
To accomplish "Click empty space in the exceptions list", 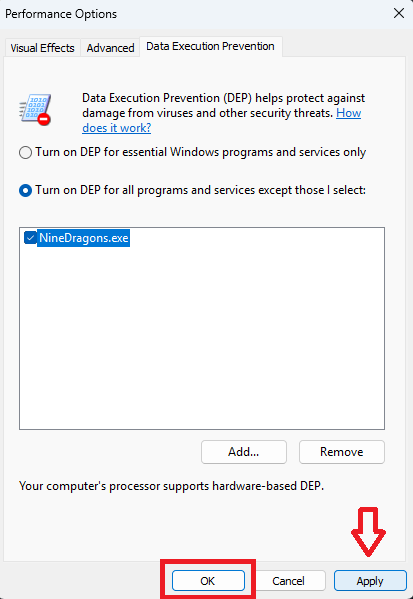I will coord(202,336).
